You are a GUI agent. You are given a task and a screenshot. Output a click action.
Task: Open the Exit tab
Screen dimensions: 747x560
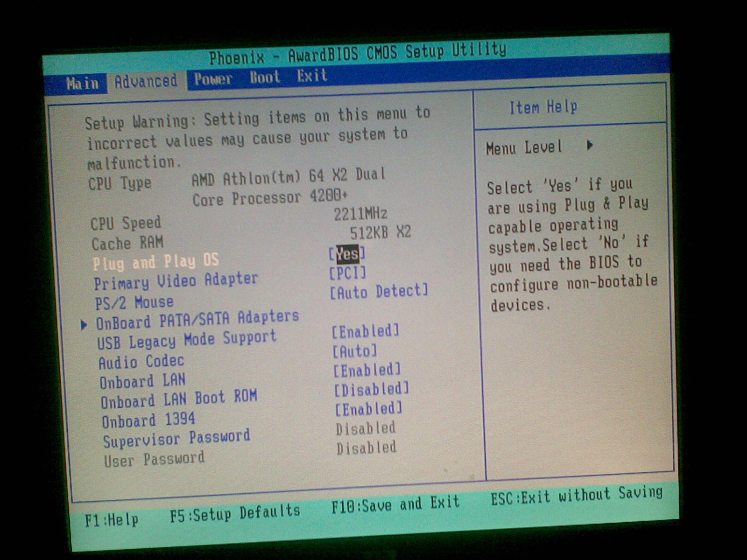pyautogui.click(x=312, y=76)
